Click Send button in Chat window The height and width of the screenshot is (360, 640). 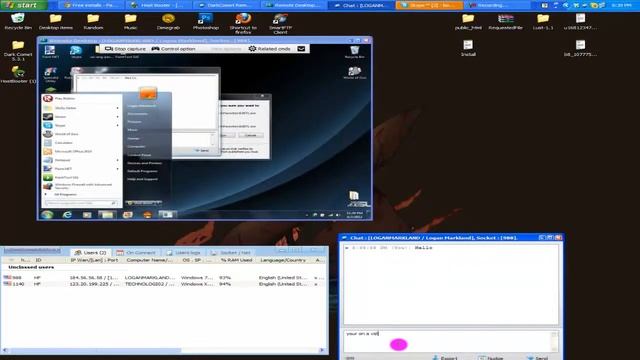coord(538,358)
